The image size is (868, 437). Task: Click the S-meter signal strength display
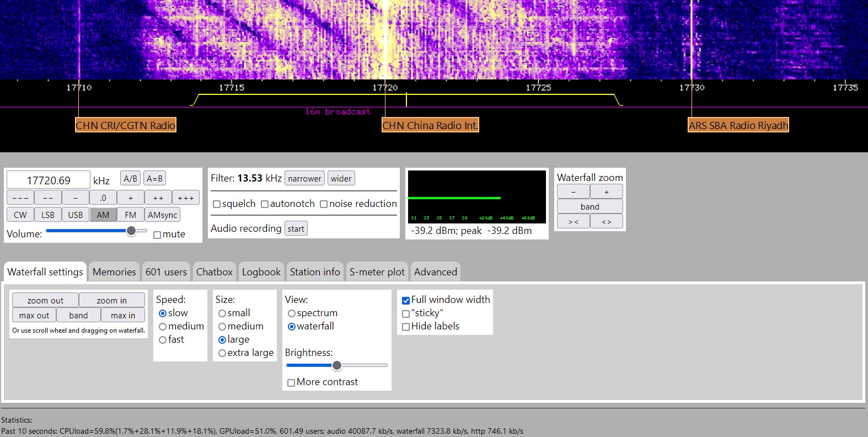click(x=477, y=197)
